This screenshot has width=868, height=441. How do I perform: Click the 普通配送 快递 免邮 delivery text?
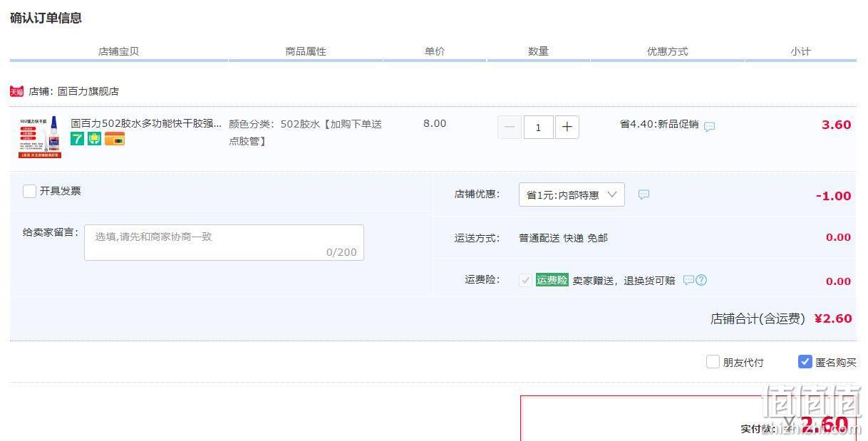(563, 238)
